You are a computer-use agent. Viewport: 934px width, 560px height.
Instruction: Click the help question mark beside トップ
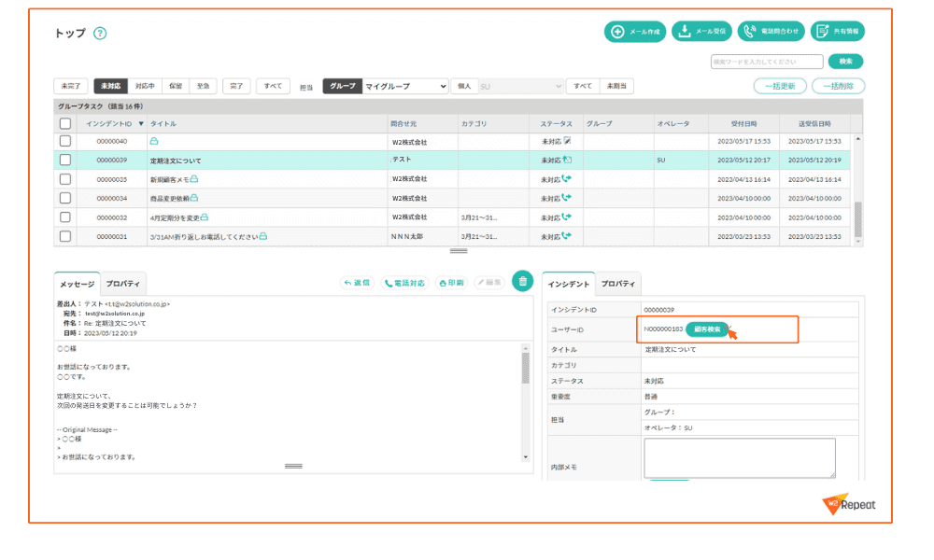pyautogui.click(x=100, y=34)
